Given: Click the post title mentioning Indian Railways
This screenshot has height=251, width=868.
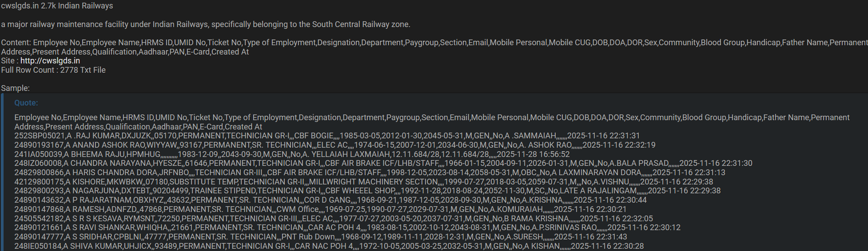Looking at the screenshot, I should point(57,6).
